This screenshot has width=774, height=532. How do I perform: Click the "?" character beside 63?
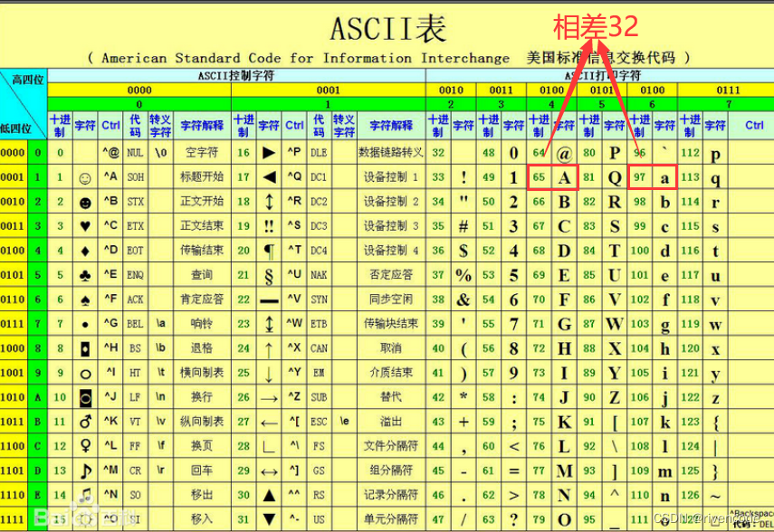click(514, 519)
